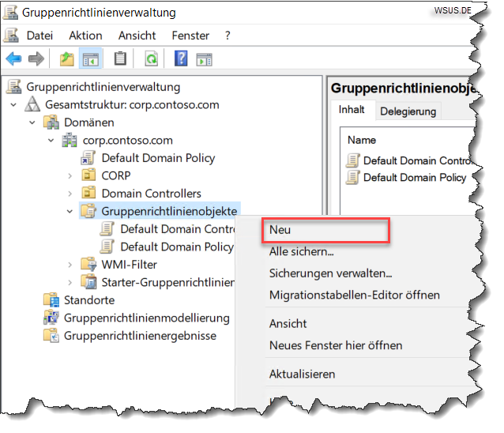Switch to the Delegierung tab
Screen dimensions: 504x433
coord(408,111)
